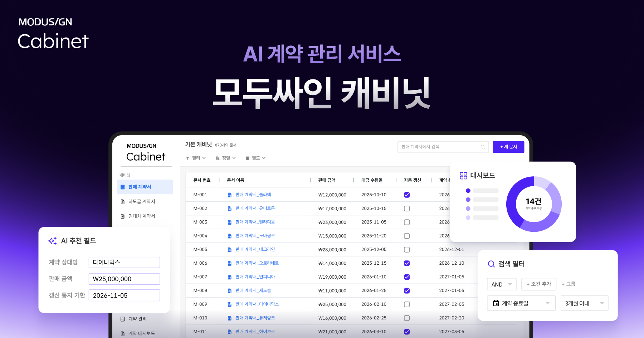Click the + 새 문서 button
Viewport: 644px width, 338px height.
coord(508,147)
